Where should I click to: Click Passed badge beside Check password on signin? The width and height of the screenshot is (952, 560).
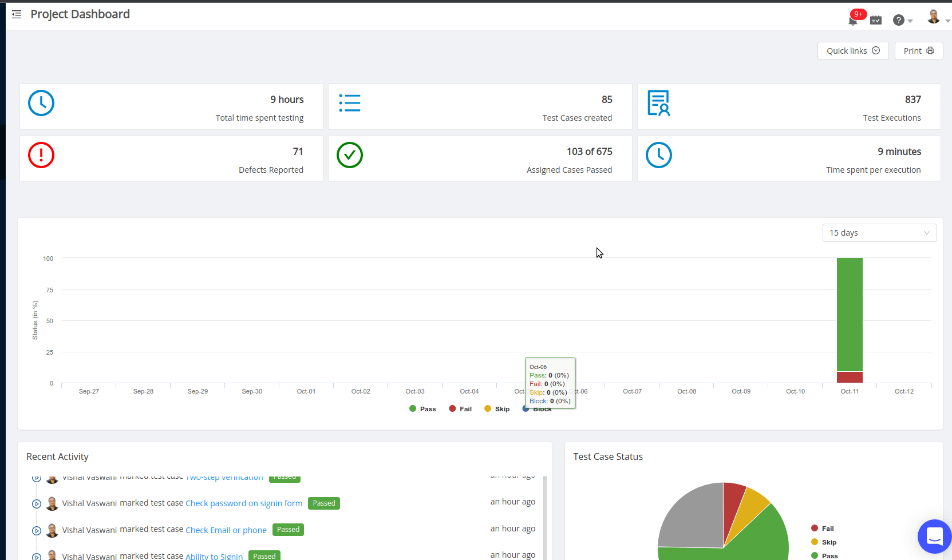click(324, 503)
